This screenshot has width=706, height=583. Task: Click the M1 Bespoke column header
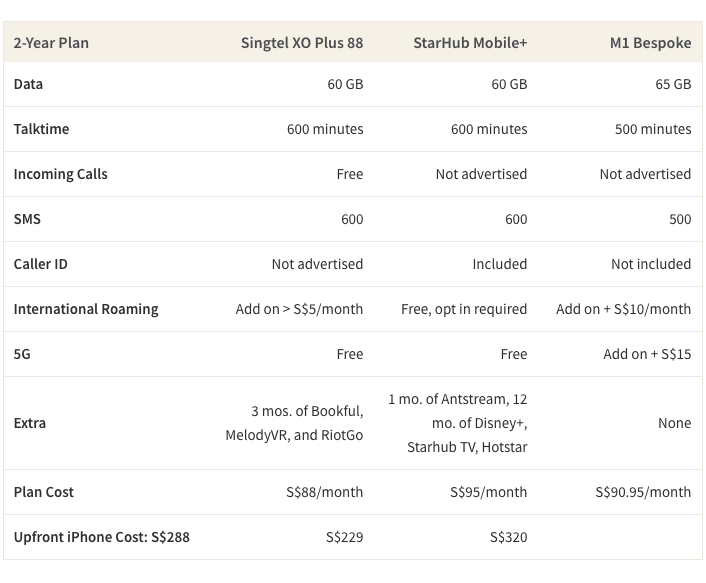pyautogui.click(x=651, y=43)
